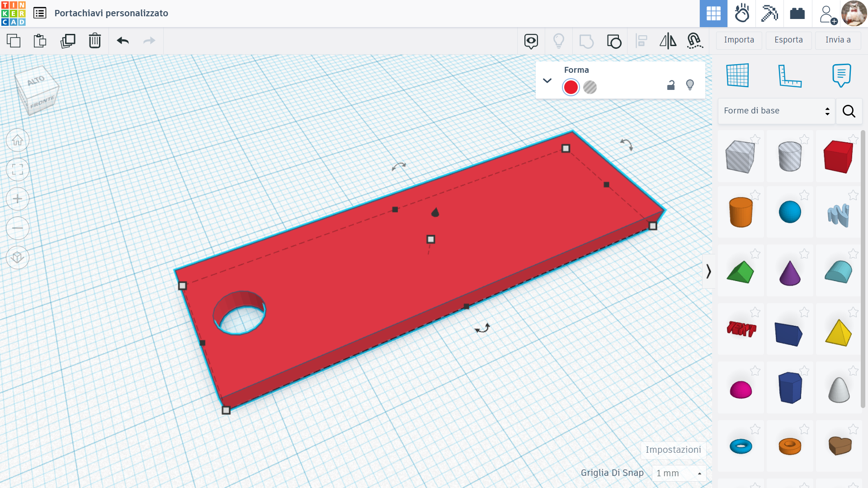The height and width of the screenshot is (488, 868).
Task: Click the Duplicate and repeat icon
Action: 68,41
